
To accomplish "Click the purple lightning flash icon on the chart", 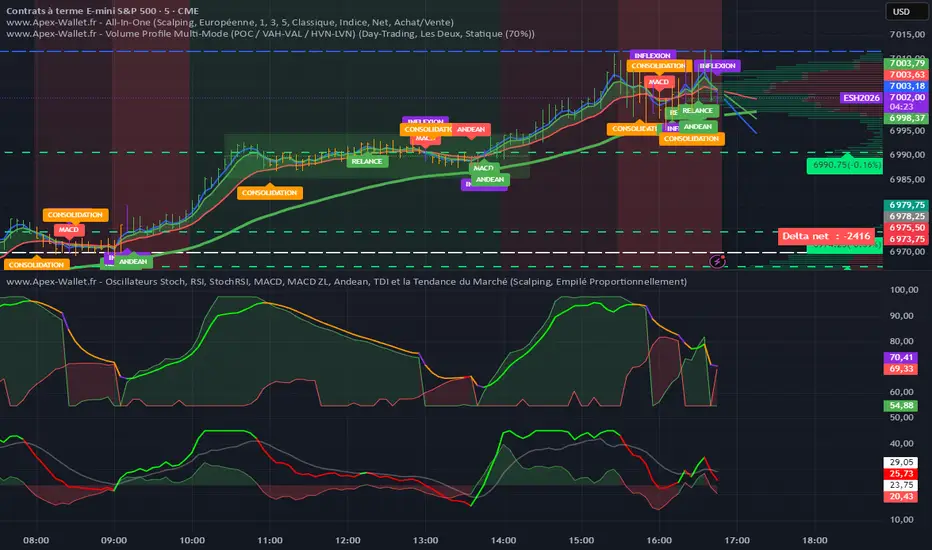I will click(717, 261).
